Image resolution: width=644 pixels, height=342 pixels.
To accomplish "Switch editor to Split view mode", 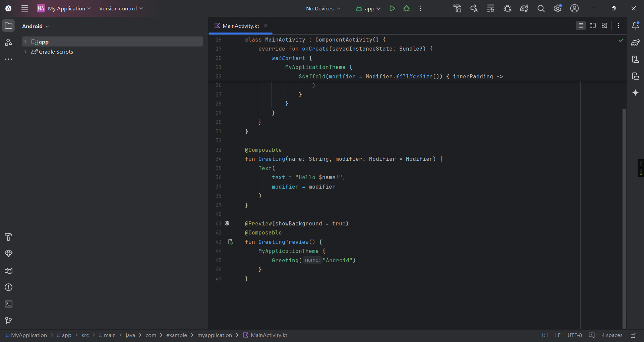I will [592, 25].
